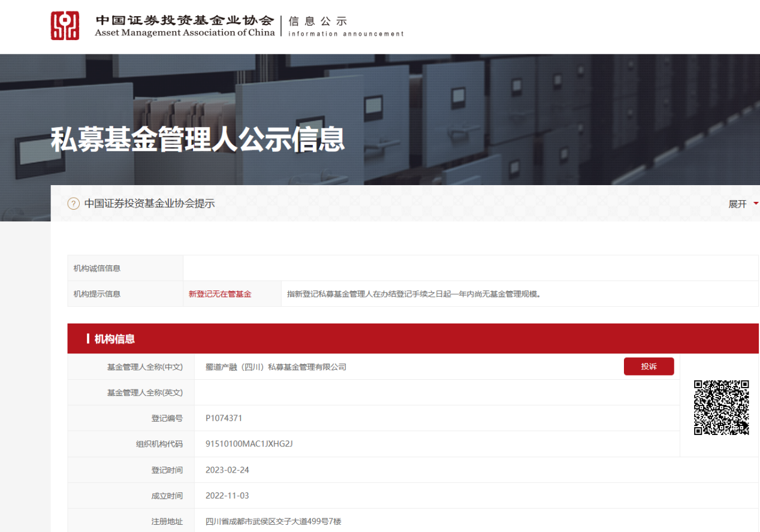Click the 登记时间 field label
The height and width of the screenshot is (532, 760).
click(x=167, y=470)
